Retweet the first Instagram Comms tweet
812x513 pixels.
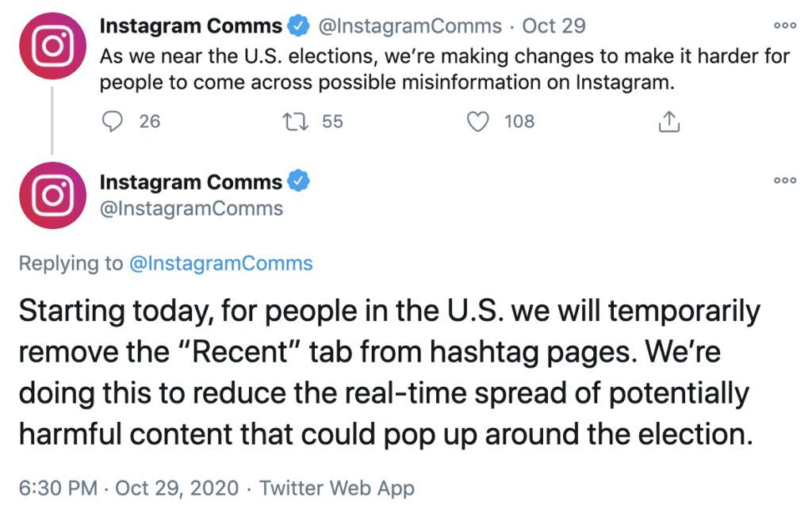coord(295,121)
